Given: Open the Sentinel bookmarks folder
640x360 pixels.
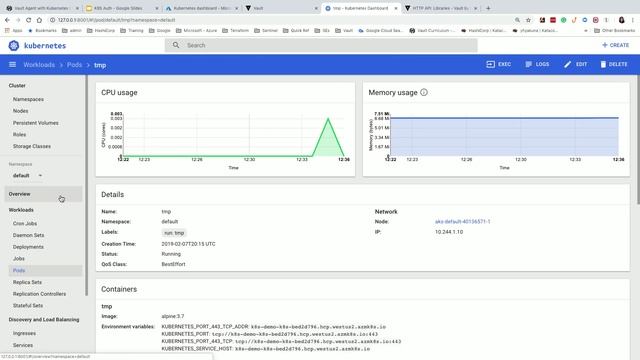Looking at the screenshot, I should pyautogui.click(x=266, y=30).
